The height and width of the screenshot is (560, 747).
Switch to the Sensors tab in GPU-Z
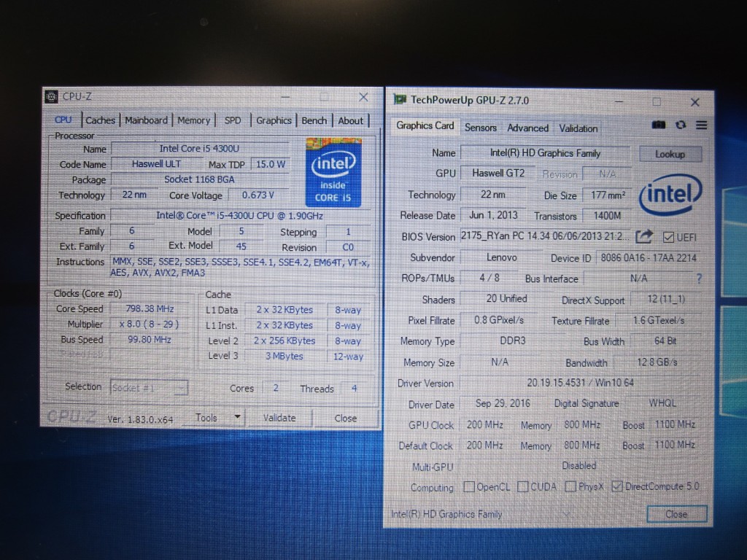(x=480, y=128)
